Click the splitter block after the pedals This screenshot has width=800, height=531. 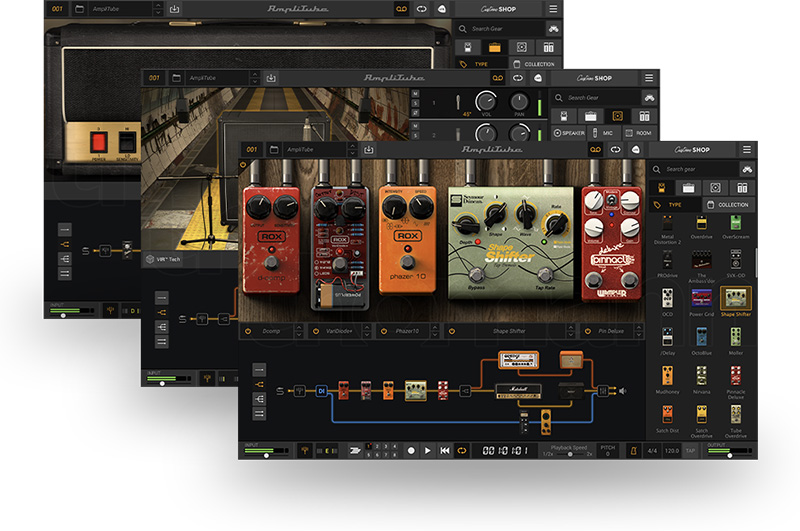pos(465,391)
